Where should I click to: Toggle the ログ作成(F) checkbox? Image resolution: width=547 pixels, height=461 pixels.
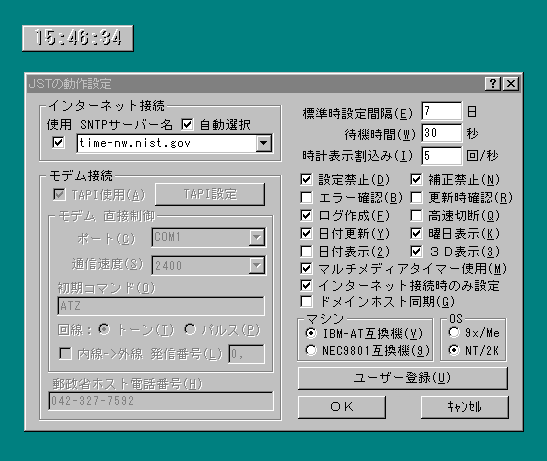pos(306,215)
